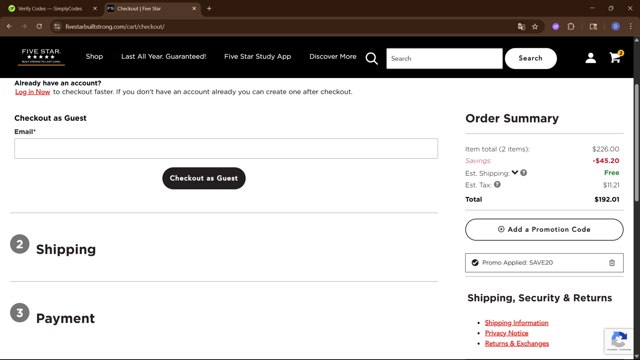The height and width of the screenshot is (360, 640).
Task: Reload the page
Action: point(39,27)
